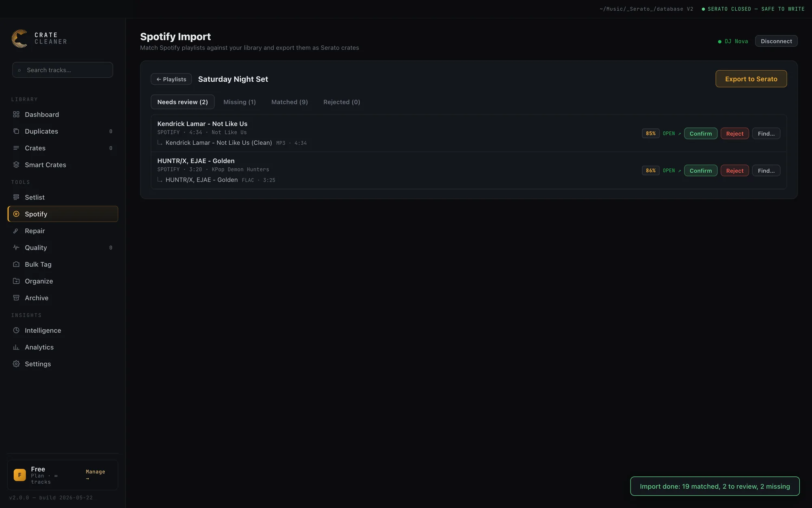Open Golden track in Spotify
This screenshot has height=508, width=812.
click(x=672, y=171)
